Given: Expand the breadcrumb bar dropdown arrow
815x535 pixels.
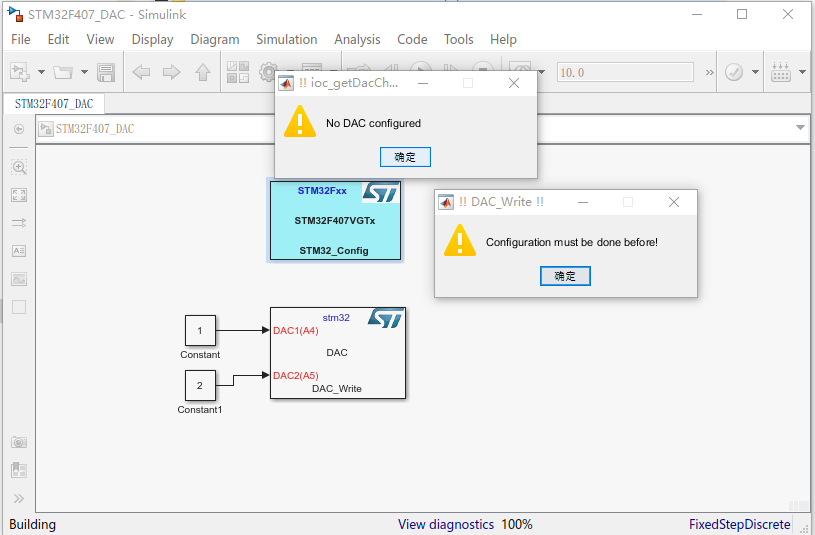Looking at the screenshot, I should 800,127.
